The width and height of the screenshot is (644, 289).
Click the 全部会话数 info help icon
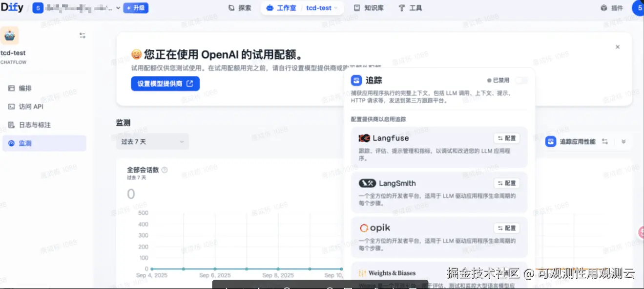165,170
